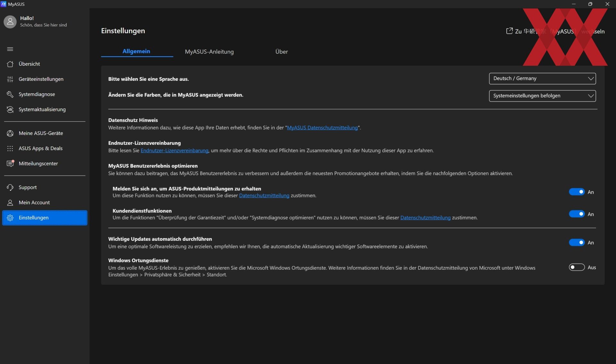Disable the Kundendienstfunktionen toggle
Viewport: 616px width, 364px height.
(x=577, y=214)
